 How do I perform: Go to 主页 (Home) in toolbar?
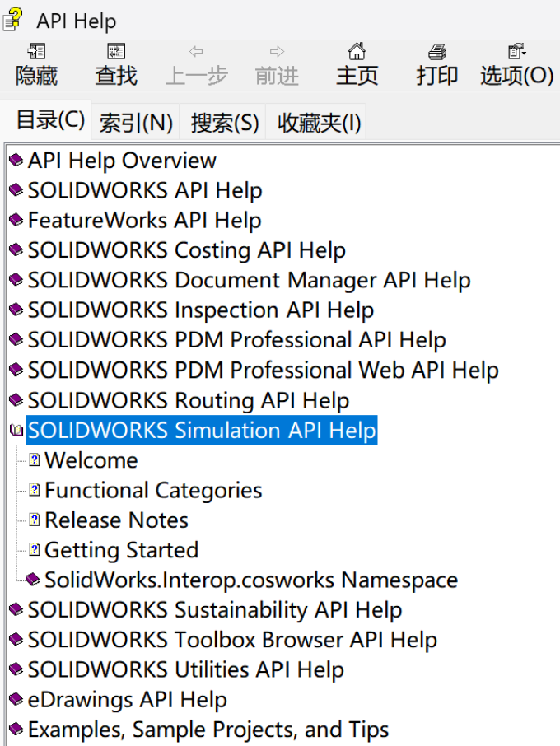357,53
